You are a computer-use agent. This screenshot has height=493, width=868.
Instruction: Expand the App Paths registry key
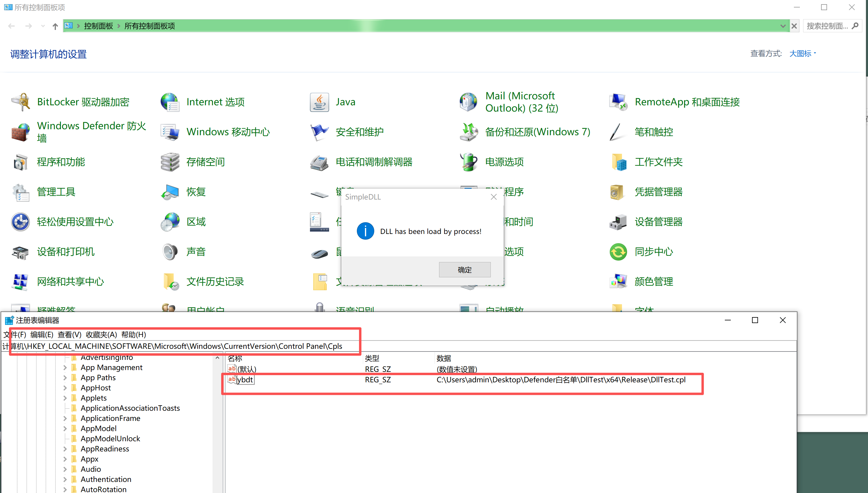click(x=65, y=378)
